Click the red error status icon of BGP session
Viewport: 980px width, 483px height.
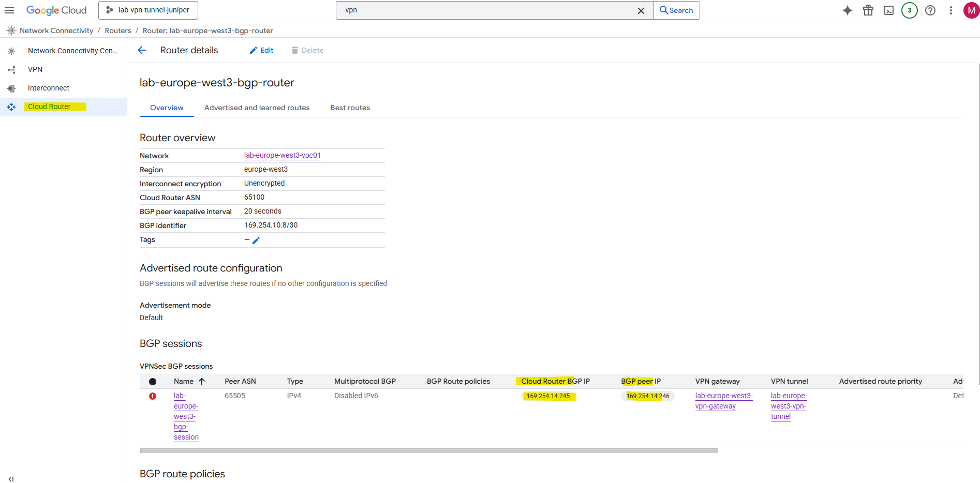tap(153, 396)
